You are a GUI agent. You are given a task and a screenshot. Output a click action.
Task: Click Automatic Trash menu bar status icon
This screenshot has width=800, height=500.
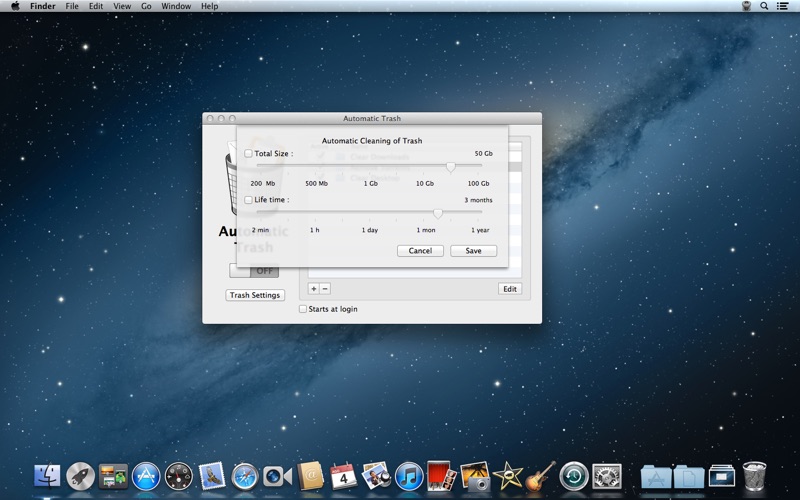[x=746, y=6]
